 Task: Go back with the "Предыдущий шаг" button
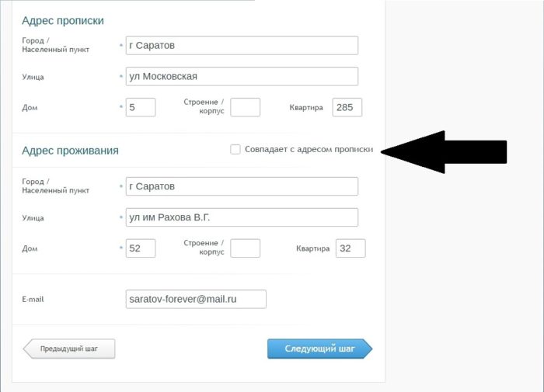(x=70, y=349)
